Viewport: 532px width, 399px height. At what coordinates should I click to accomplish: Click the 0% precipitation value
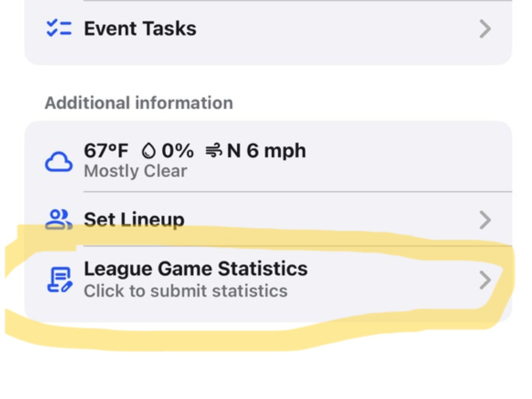177,150
